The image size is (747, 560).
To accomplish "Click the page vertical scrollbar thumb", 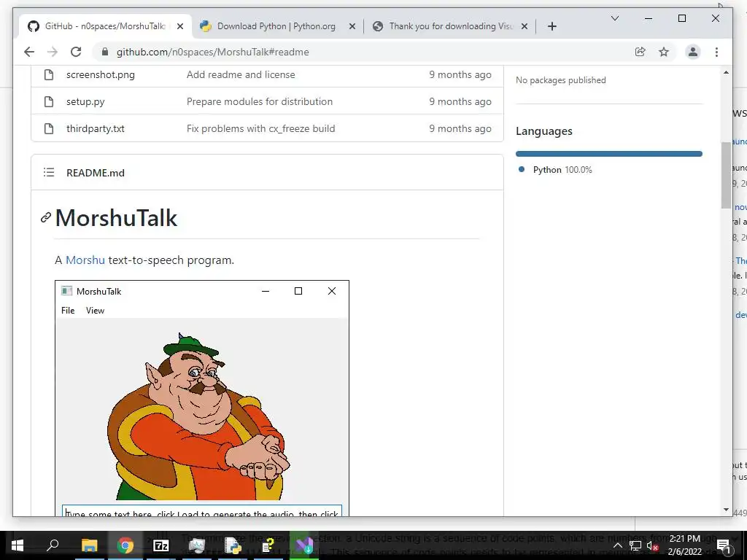I will pyautogui.click(x=726, y=175).
